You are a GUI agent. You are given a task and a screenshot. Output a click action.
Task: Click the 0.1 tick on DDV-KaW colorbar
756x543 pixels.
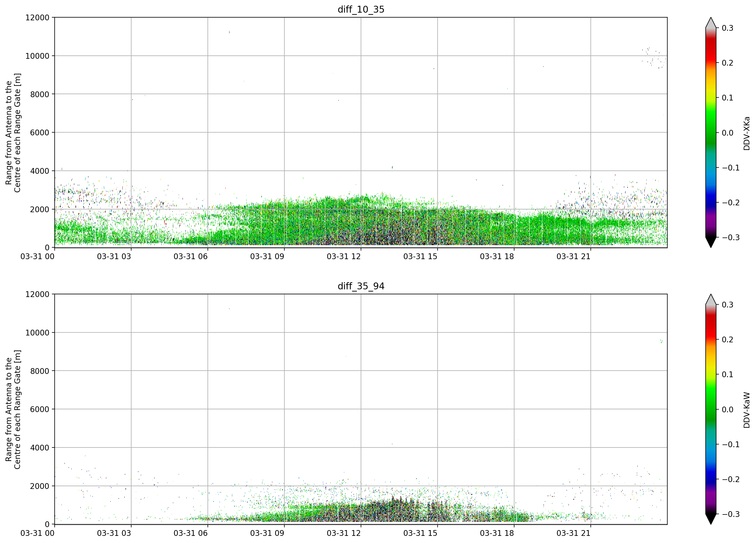point(727,375)
